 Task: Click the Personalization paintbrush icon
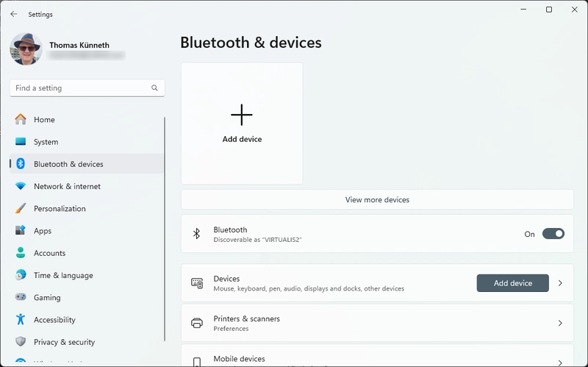(x=21, y=208)
